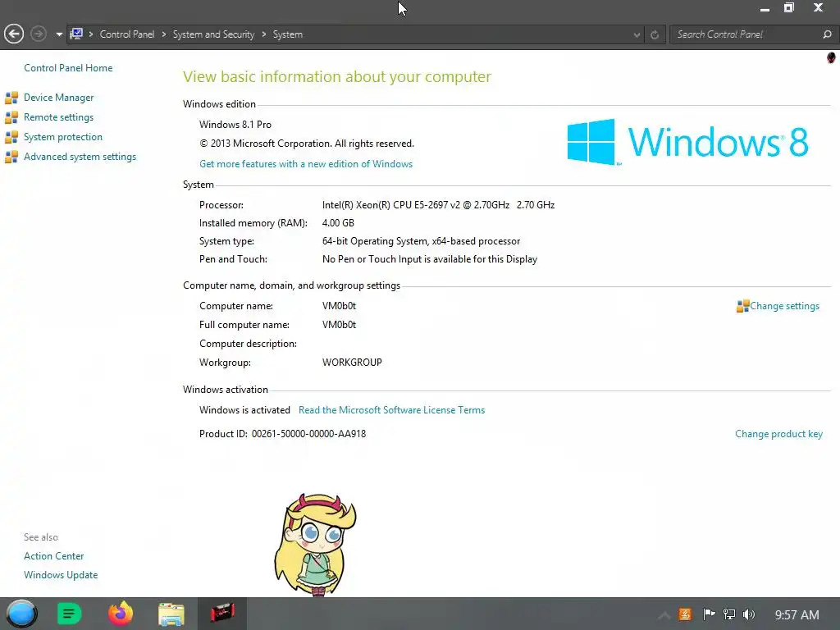This screenshot has width=840, height=630.
Task: Click the WORKGROUP value
Action: click(x=352, y=363)
